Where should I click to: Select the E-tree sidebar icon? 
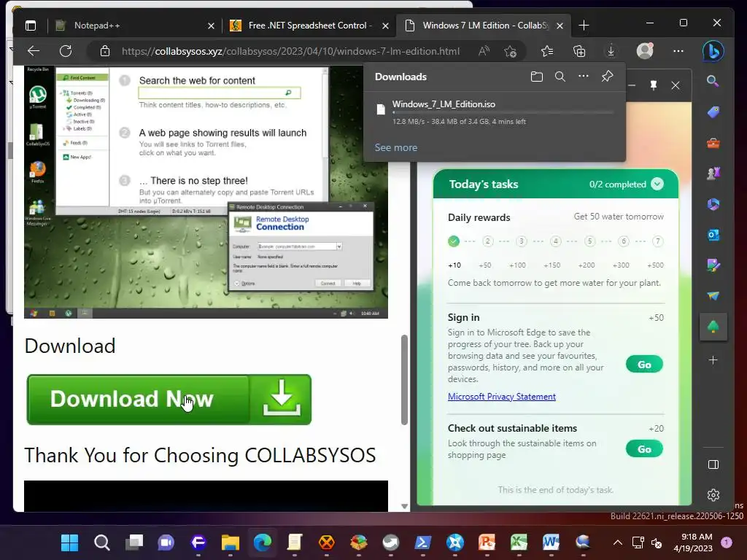[x=713, y=327]
